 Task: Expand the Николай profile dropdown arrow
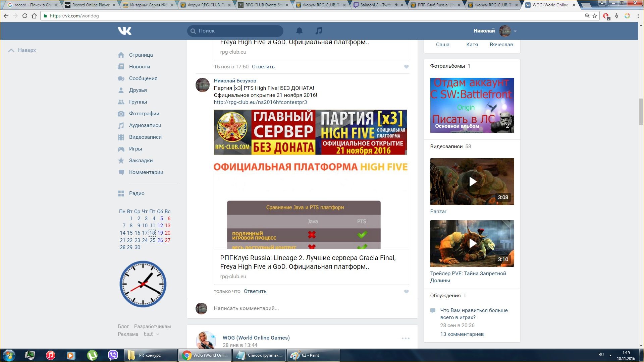pyautogui.click(x=515, y=31)
